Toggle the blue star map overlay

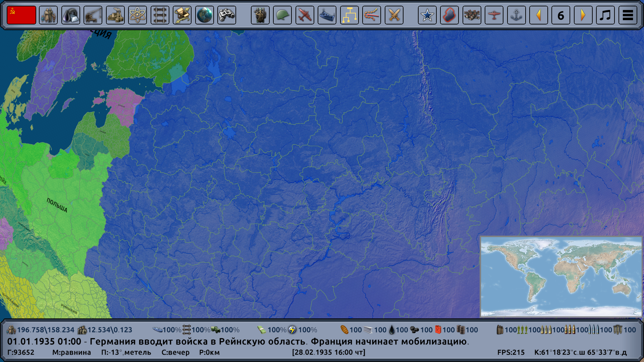(x=427, y=15)
